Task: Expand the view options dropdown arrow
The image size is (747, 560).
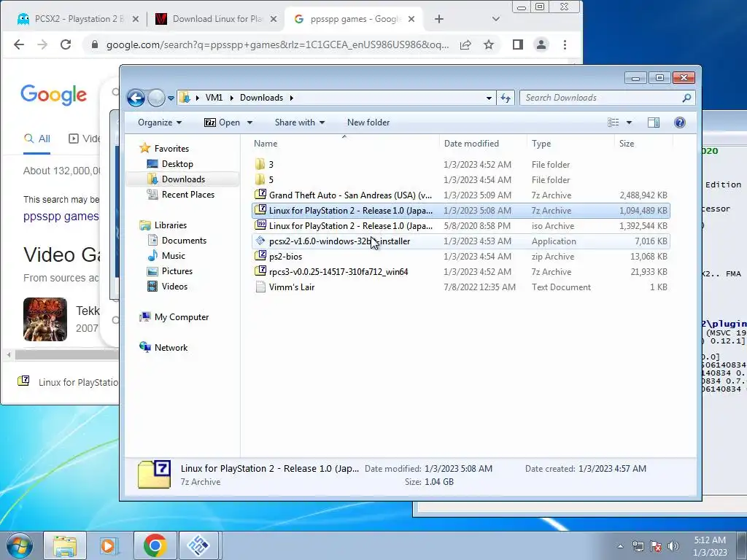Action: coord(629,122)
